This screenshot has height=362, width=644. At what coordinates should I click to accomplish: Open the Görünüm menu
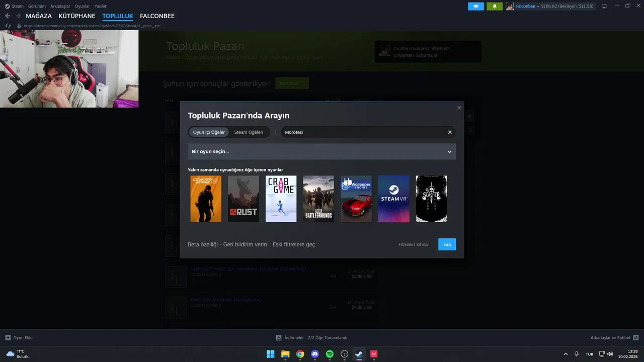tap(37, 6)
